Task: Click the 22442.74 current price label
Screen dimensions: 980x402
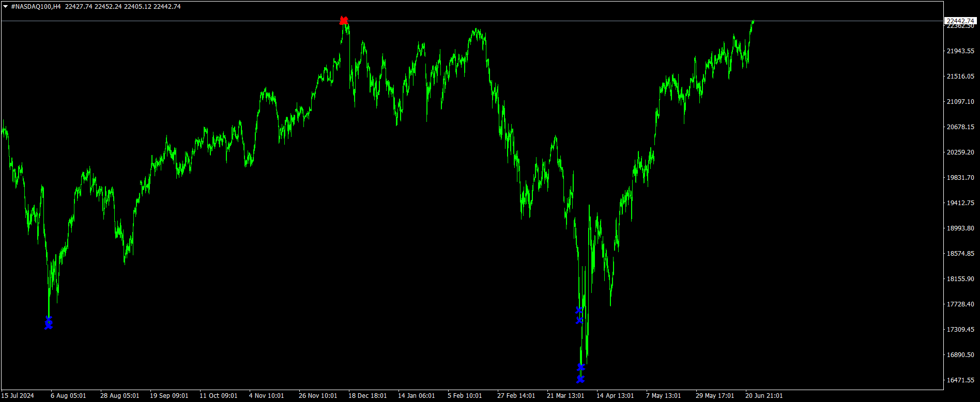Action: click(x=960, y=21)
